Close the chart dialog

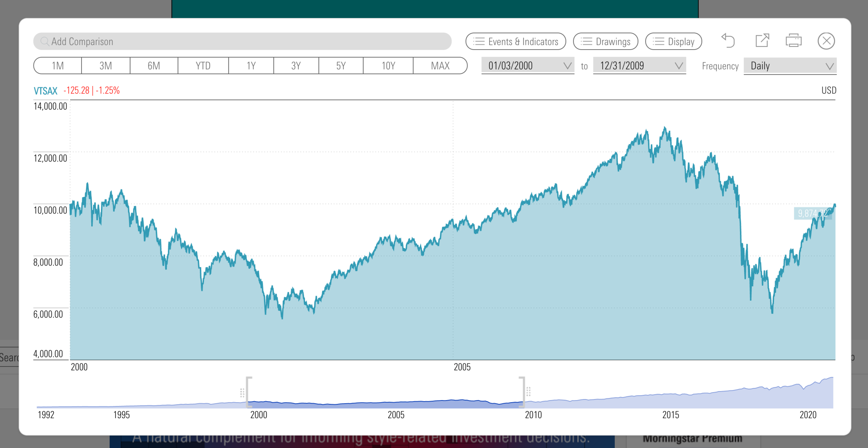[x=826, y=41]
